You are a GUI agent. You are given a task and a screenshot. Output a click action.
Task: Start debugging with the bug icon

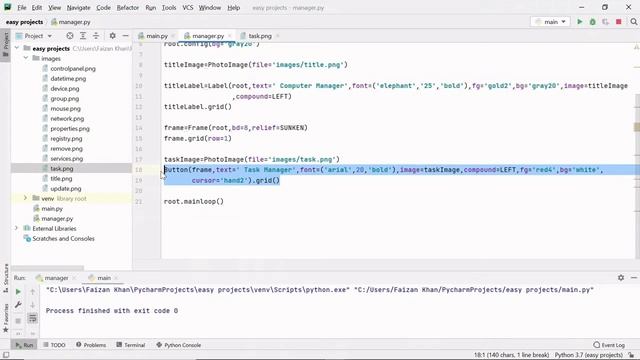(x=593, y=22)
